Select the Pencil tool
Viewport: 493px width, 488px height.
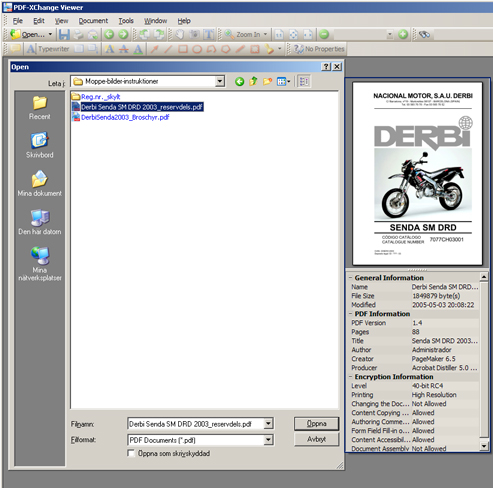[x=240, y=49]
